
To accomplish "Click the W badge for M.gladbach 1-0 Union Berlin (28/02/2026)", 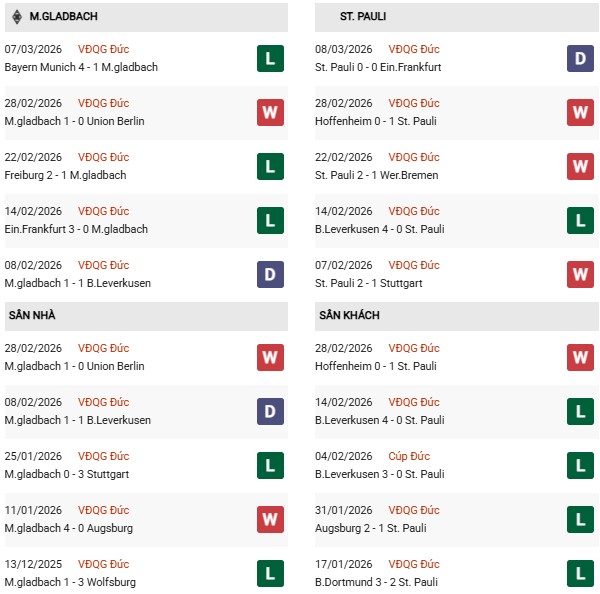I will 269,112.
